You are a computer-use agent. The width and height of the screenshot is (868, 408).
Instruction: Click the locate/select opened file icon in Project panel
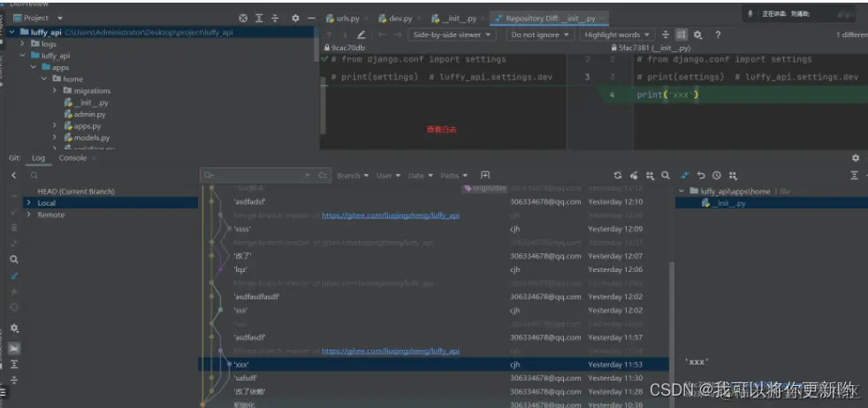pos(243,19)
